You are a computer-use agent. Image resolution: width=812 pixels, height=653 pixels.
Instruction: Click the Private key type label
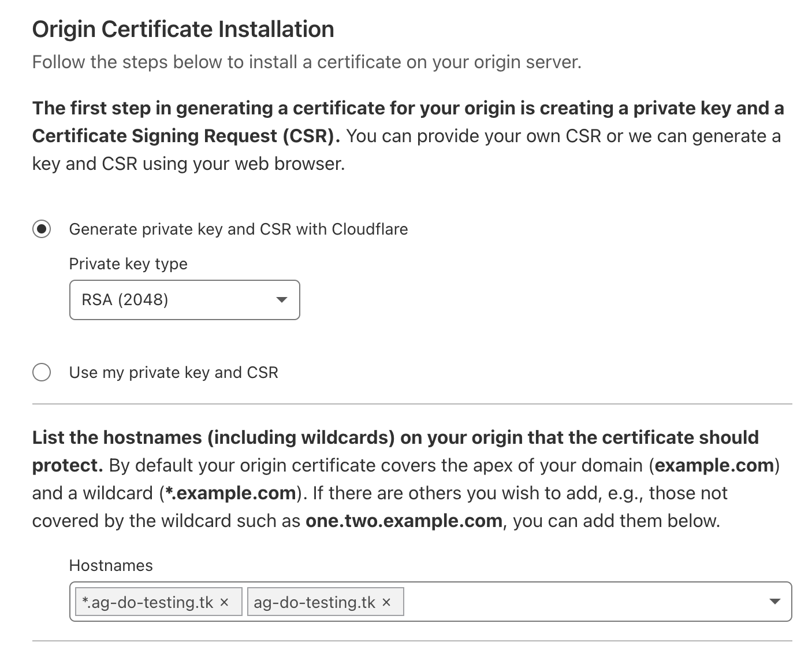[x=128, y=264]
